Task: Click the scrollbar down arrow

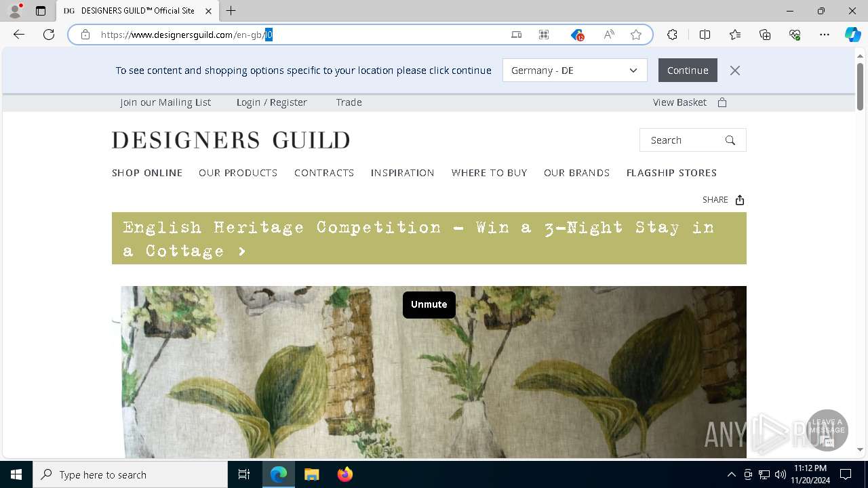Action: coord(860,449)
